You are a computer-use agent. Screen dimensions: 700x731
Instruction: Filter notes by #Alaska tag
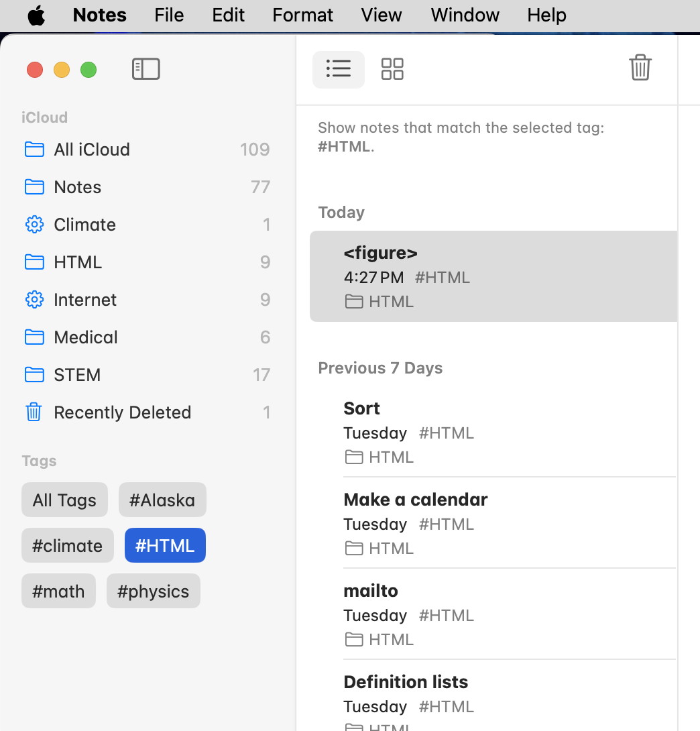pos(162,500)
